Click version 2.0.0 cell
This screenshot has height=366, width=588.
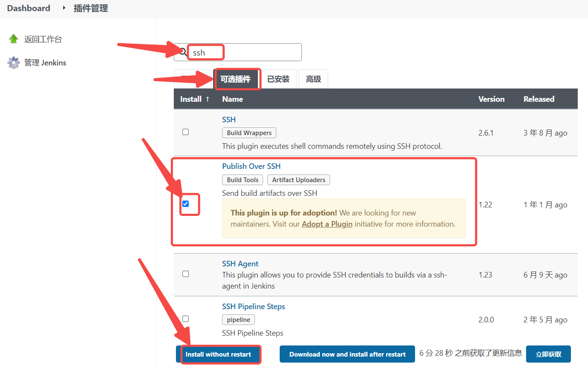click(x=486, y=320)
